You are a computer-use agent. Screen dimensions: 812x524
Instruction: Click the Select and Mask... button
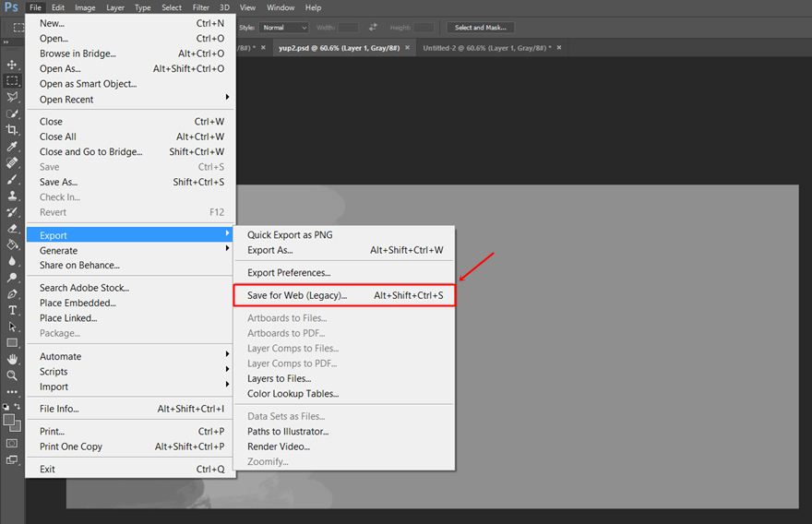(x=481, y=28)
